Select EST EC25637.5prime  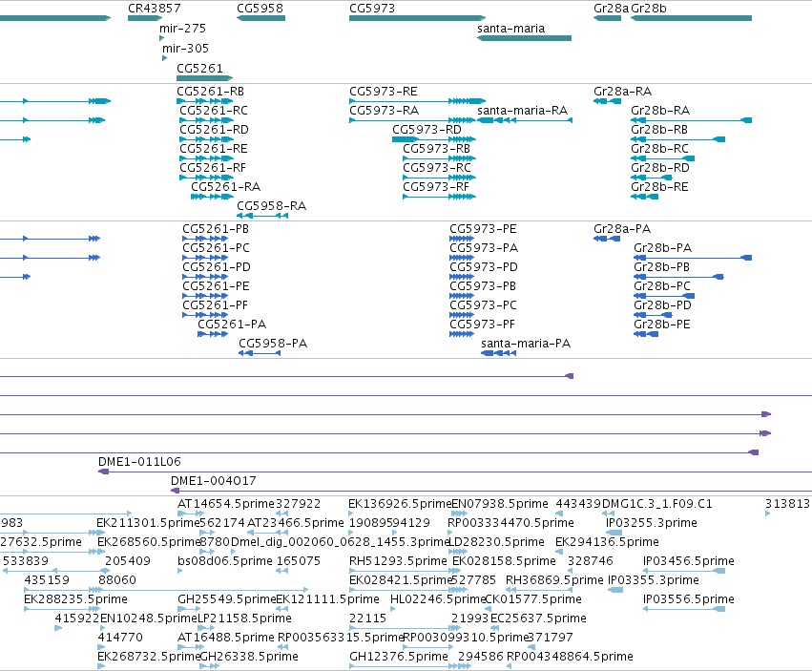point(494,628)
